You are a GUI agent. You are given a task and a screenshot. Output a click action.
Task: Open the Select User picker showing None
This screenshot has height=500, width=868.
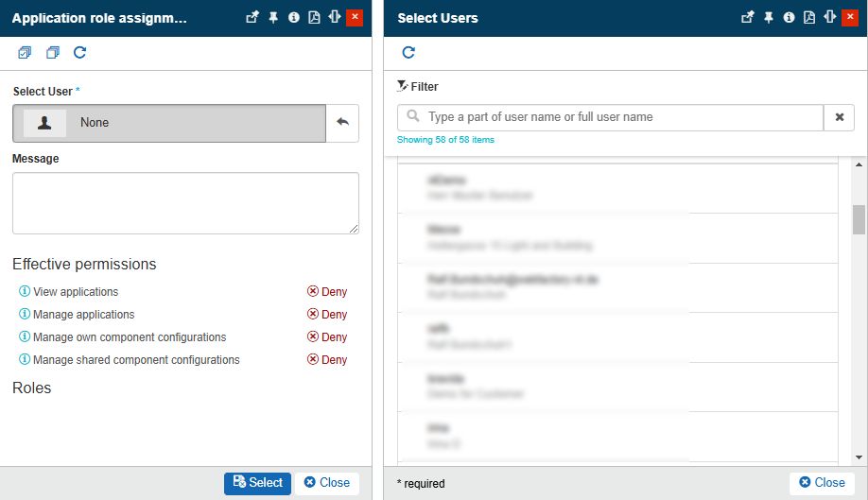[169, 123]
